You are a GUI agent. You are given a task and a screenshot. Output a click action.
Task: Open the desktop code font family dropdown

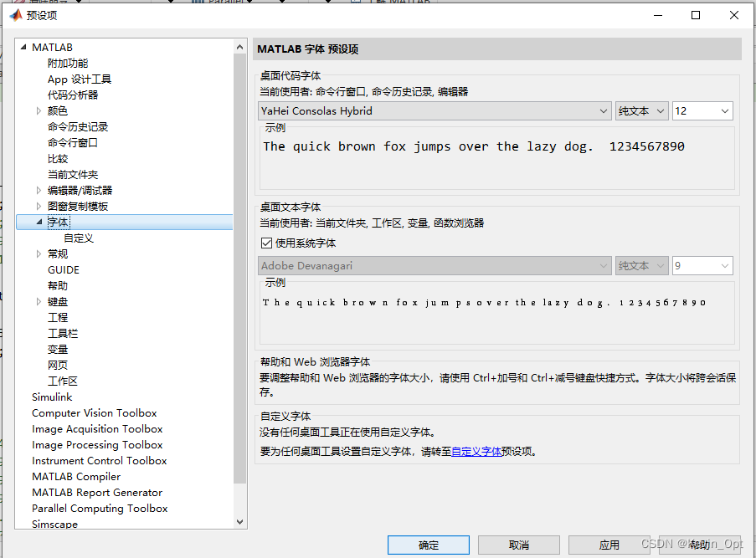(604, 110)
